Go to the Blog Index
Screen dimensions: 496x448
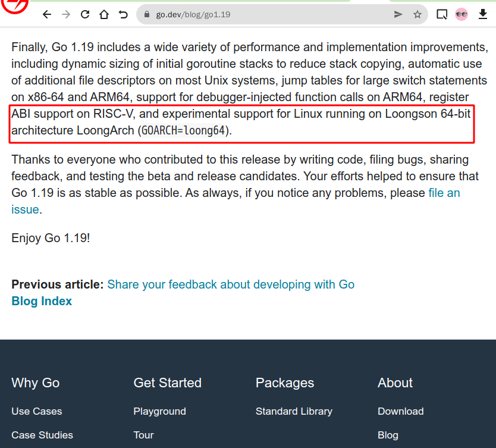pyautogui.click(x=42, y=301)
